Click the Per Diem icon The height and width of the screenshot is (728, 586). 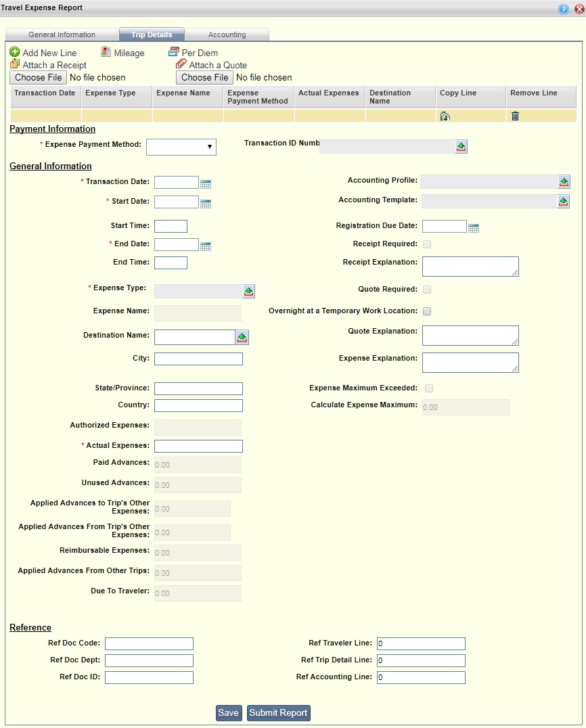[x=174, y=51]
